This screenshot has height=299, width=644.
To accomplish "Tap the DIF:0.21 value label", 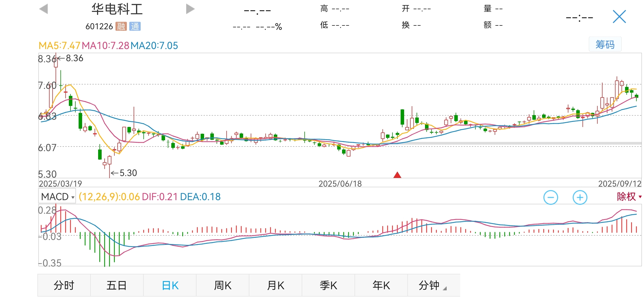I will [x=160, y=197].
